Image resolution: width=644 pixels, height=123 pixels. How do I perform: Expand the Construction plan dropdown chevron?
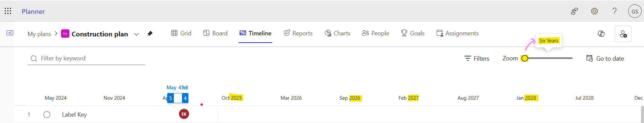tap(136, 34)
